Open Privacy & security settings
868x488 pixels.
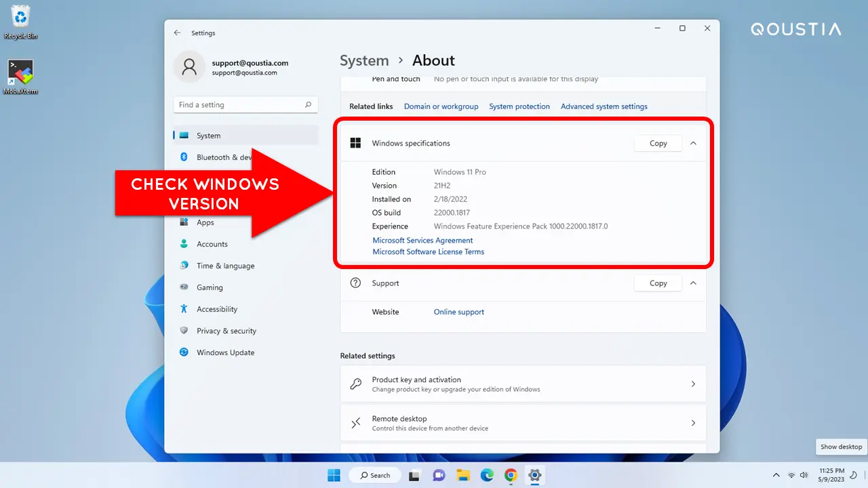pos(245,331)
